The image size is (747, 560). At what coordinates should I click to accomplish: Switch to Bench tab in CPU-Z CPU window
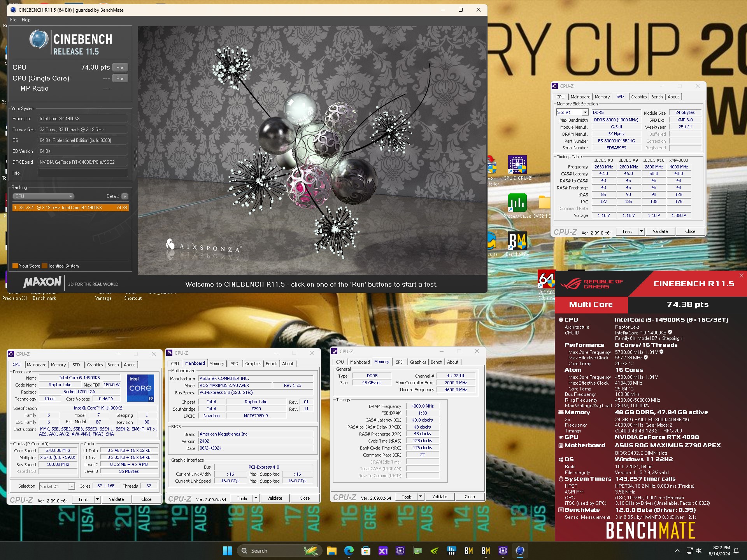[113, 365]
